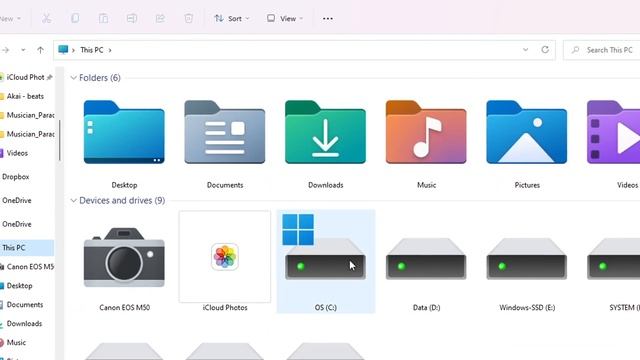Click the Delete trash icon
Image resolution: width=640 pixels, height=360 pixels.
[x=188, y=18]
